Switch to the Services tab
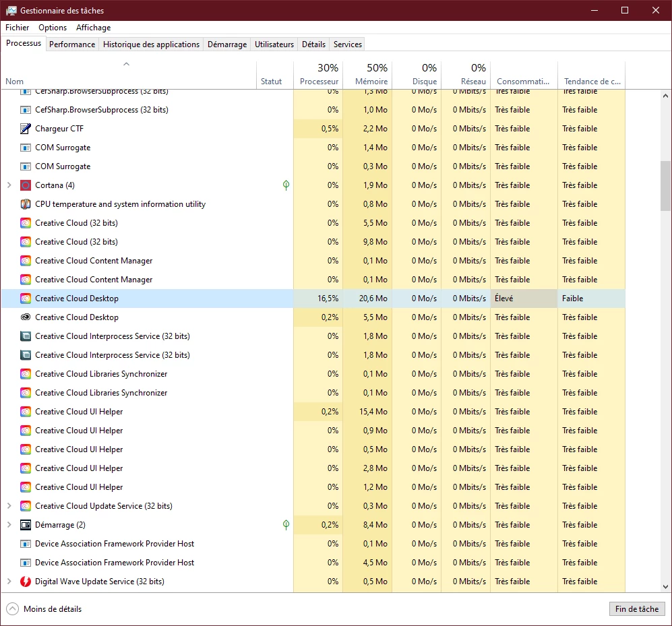The width and height of the screenshot is (672, 626). pyautogui.click(x=348, y=44)
